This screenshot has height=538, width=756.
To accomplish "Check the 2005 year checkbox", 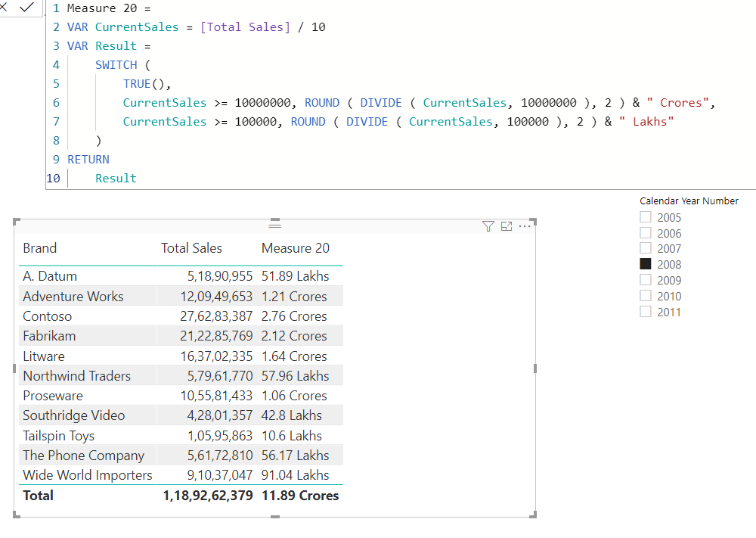I will coord(646,217).
